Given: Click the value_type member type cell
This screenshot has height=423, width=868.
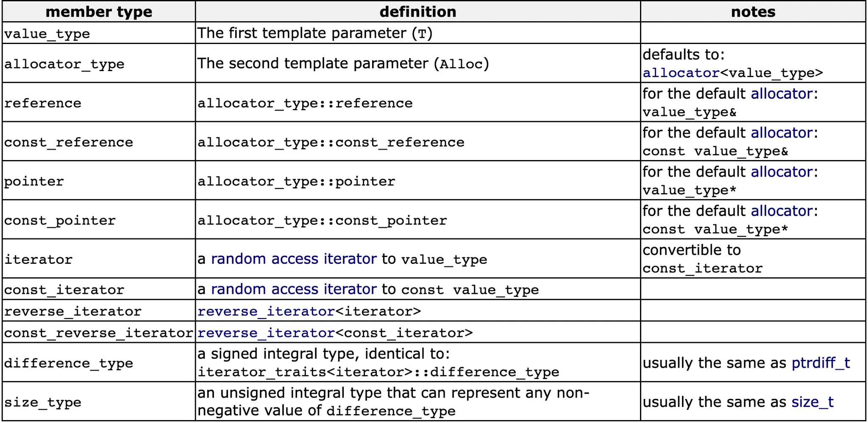Looking at the screenshot, I should point(47,34).
